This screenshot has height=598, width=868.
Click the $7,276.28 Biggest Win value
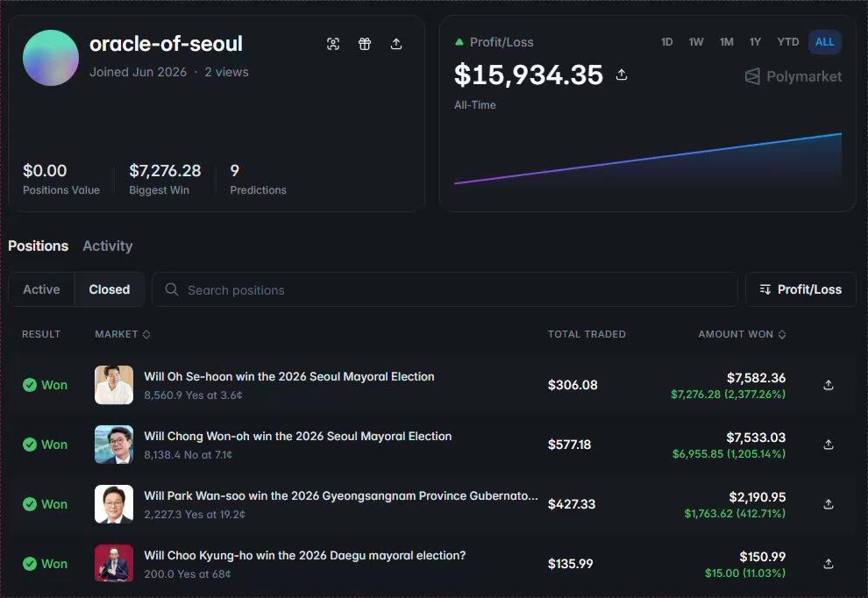165,170
